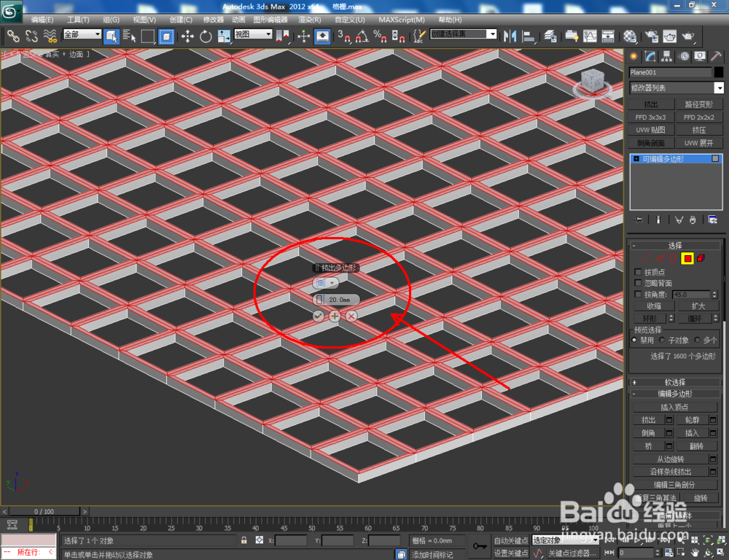
Task: Open the 编辑(E) menu
Action: pyautogui.click(x=42, y=20)
